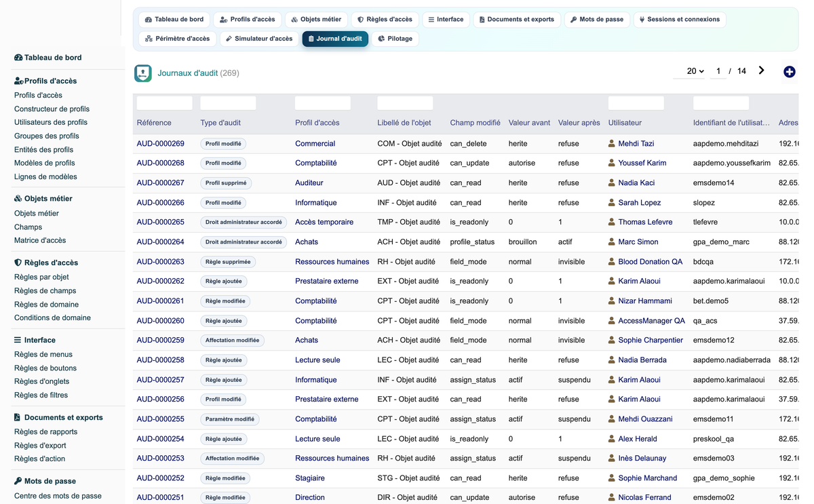Click the users icon beside sidebar Profils d'accès heading
This screenshot has height=504, width=814.
(x=19, y=81)
